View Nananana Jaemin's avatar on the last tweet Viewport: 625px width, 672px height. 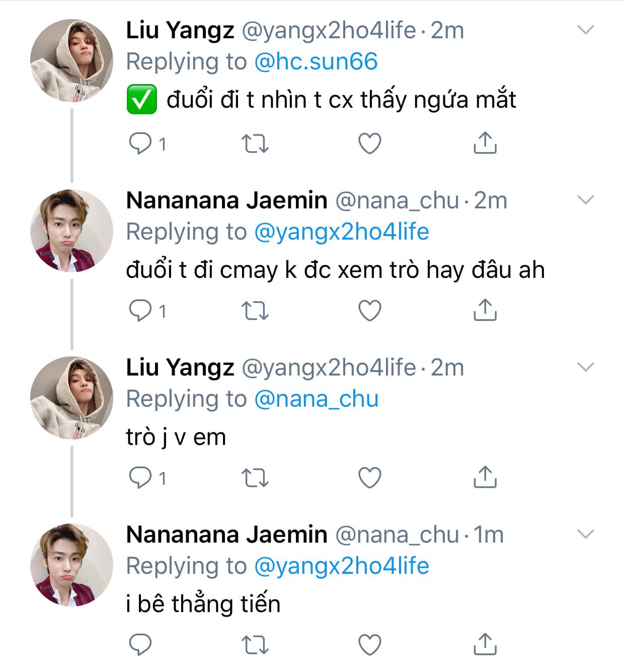tap(71, 565)
